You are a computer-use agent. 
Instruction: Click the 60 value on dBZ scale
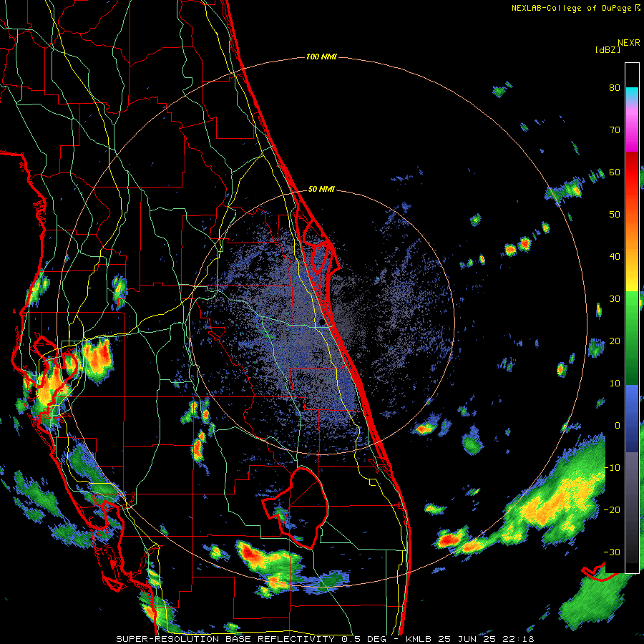point(615,172)
